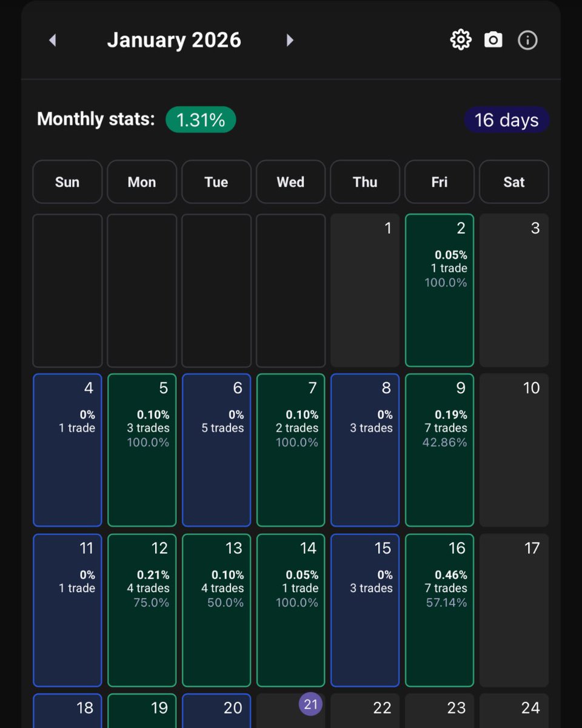582x728 pixels.
Task: Open day 15 cell with 3 trades
Action: point(365,610)
